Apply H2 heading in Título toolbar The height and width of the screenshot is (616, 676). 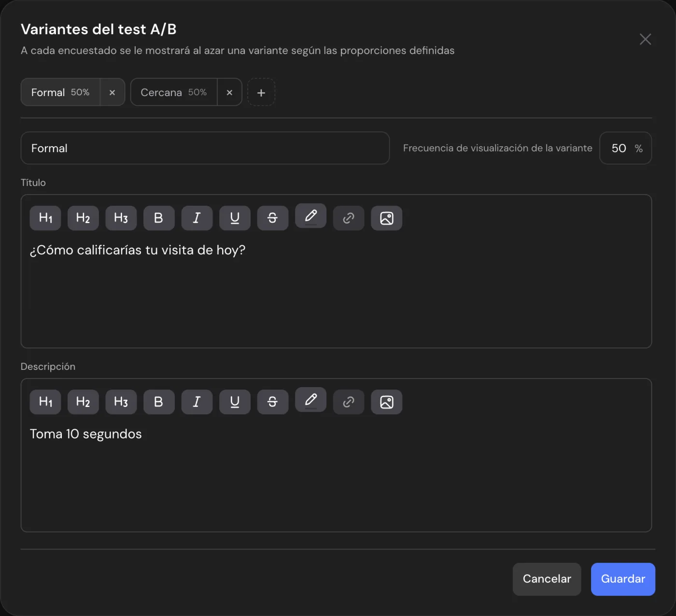(x=83, y=218)
